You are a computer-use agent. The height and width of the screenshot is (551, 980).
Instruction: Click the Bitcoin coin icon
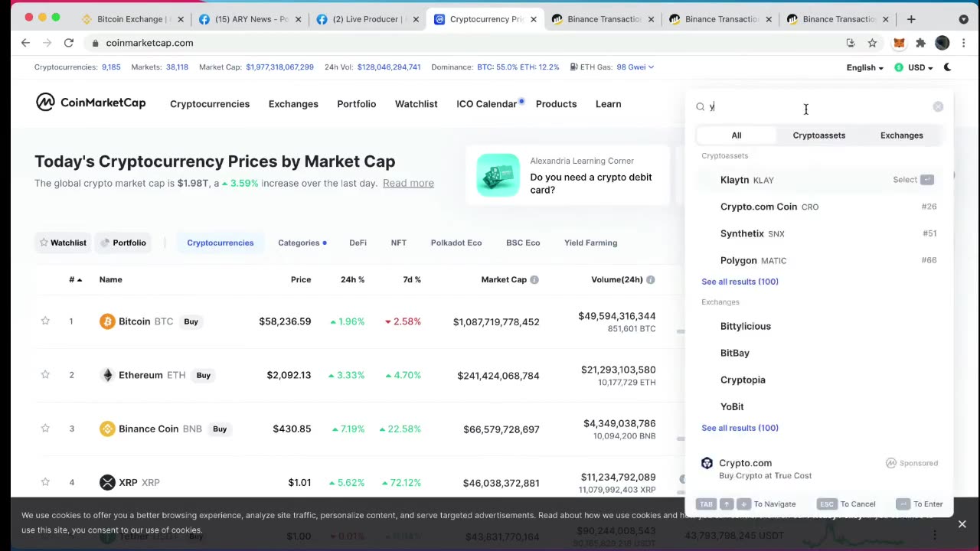tap(107, 321)
